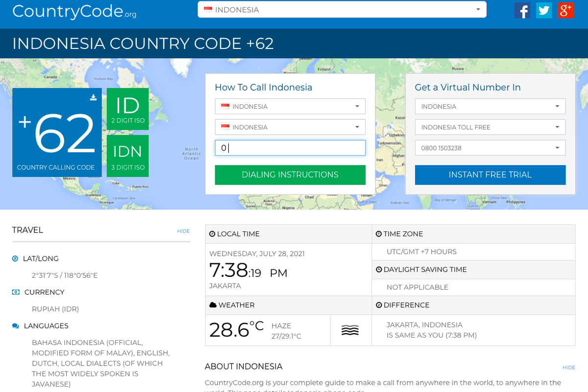Click the compass icon beside LAT/LONG
588x392 pixels.
[x=15, y=258]
